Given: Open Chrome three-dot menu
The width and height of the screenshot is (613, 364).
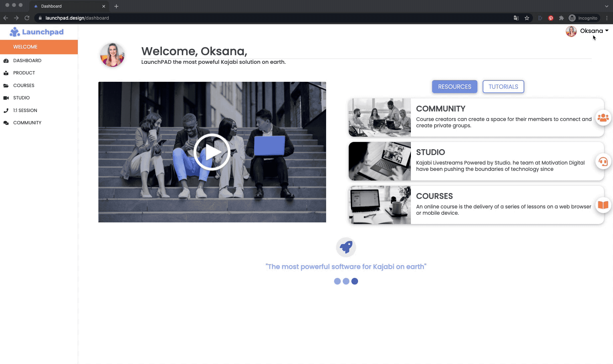Looking at the screenshot, I should coord(607,18).
